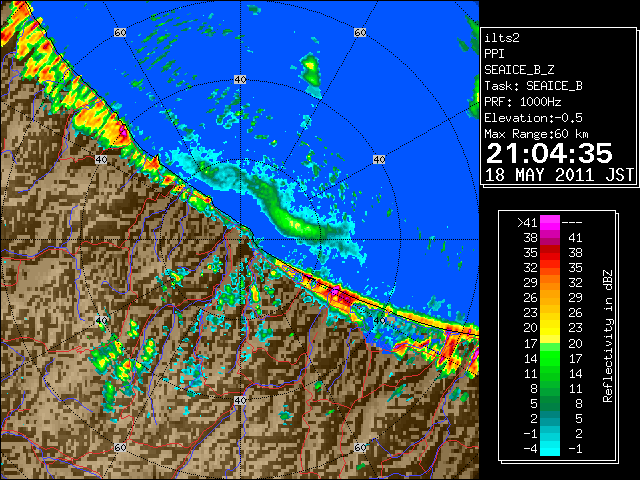Pick the teal band of the color scale
The image size is (640, 480).
[x=550, y=418]
